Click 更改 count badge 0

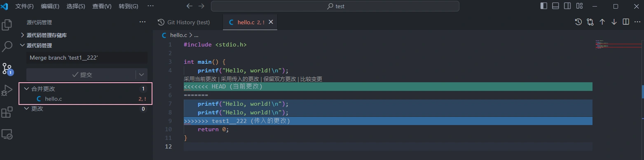click(143, 109)
